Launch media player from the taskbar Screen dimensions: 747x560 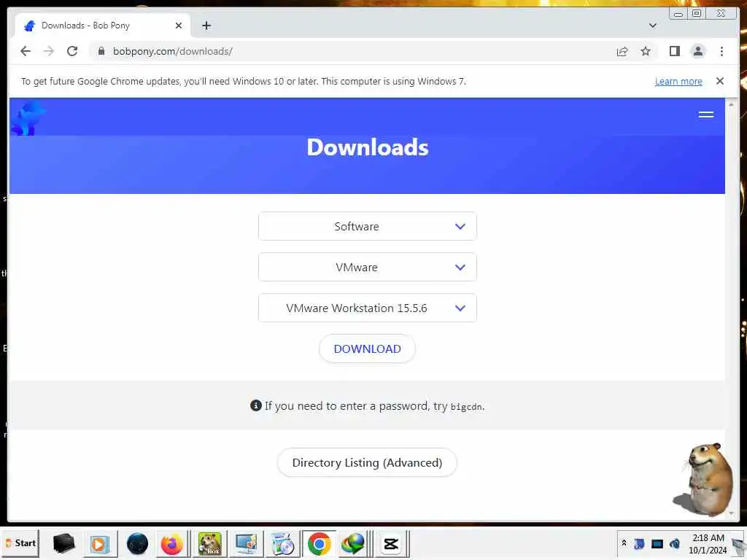tap(99, 544)
